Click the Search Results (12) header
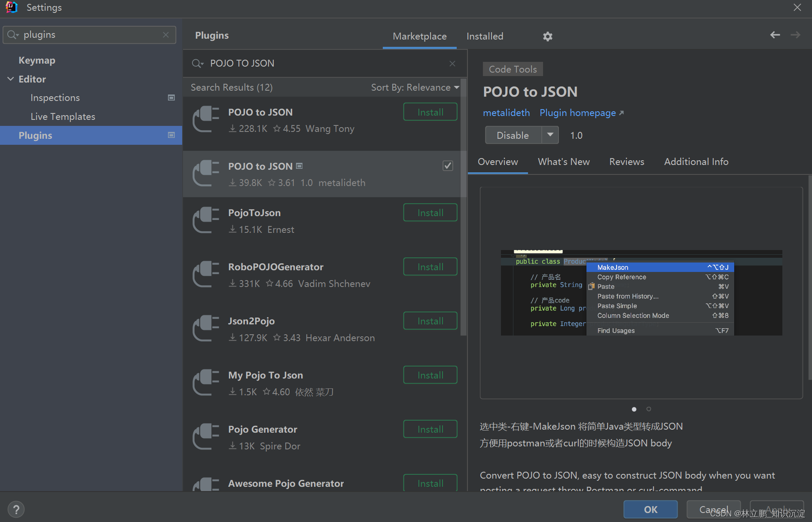 tap(232, 88)
